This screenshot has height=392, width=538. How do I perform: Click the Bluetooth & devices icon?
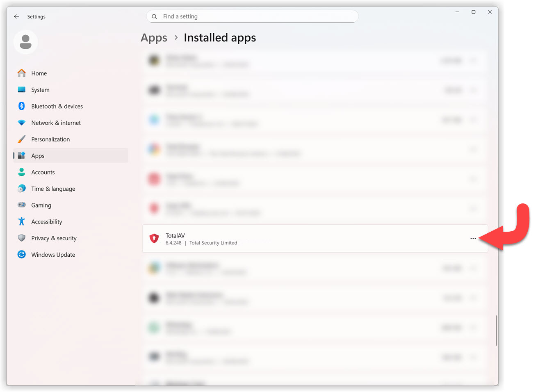(22, 106)
